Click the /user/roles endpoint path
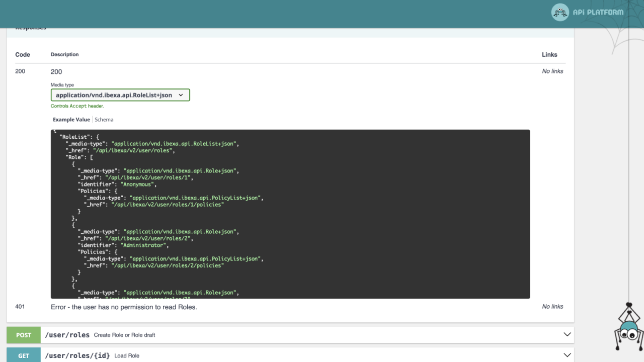The width and height of the screenshot is (644, 362). click(67, 335)
